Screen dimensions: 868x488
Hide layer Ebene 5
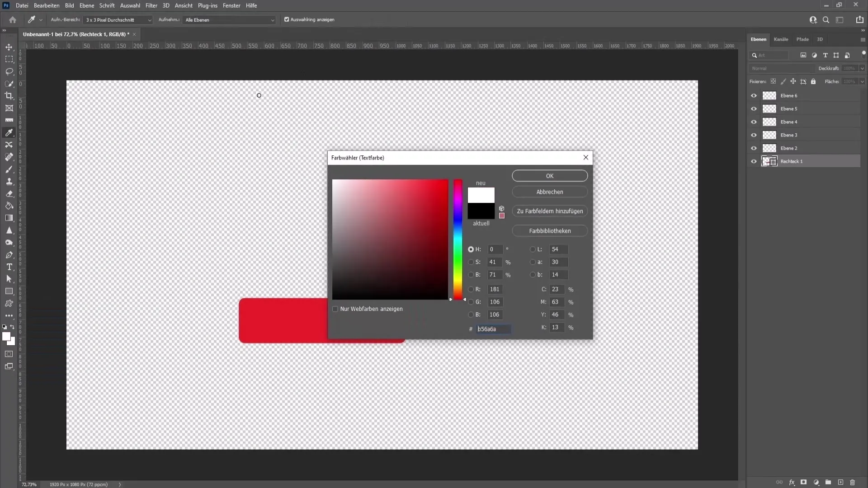coord(754,109)
